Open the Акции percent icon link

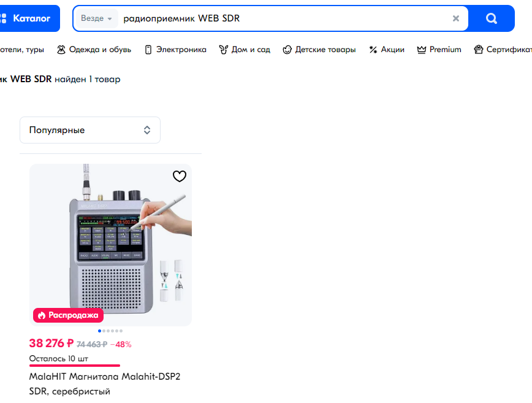coord(387,50)
